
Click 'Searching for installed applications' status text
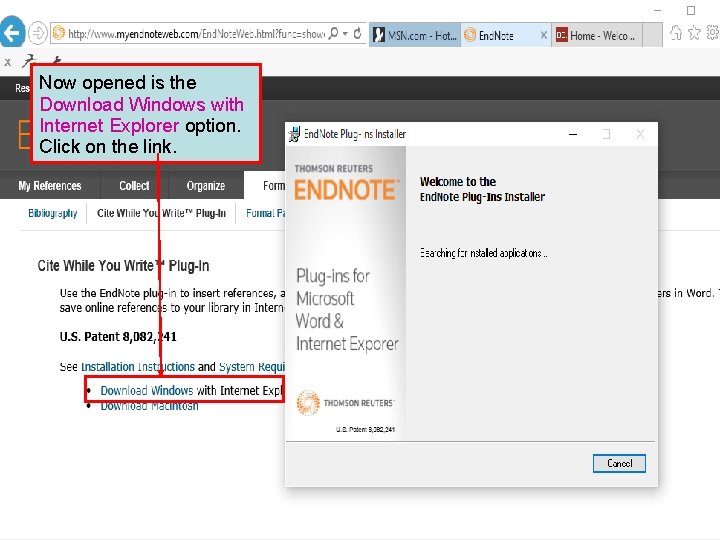tap(484, 253)
